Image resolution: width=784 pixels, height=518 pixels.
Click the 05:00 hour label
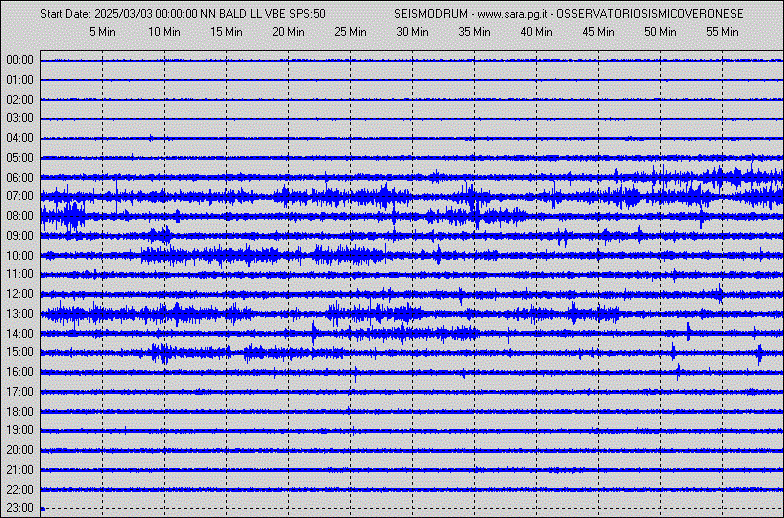(20, 158)
